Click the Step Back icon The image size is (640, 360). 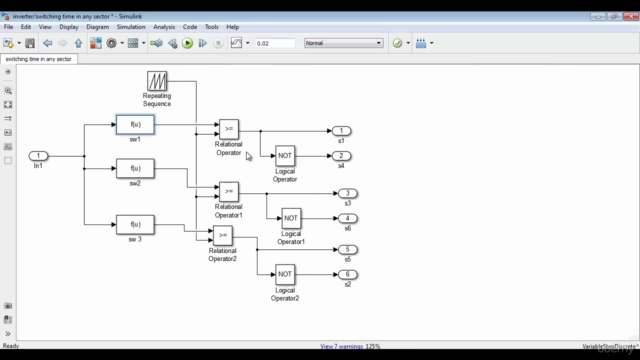pos(173,43)
